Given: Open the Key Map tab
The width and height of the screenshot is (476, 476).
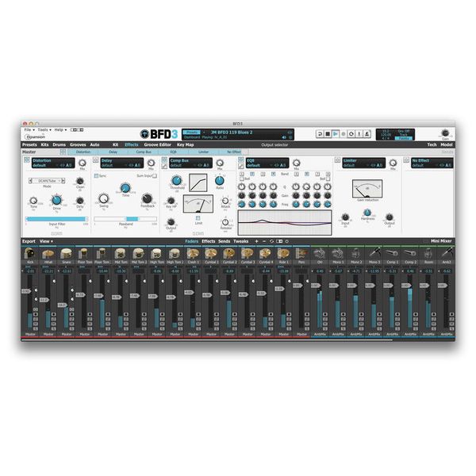Looking at the screenshot, I should point(185,144).
